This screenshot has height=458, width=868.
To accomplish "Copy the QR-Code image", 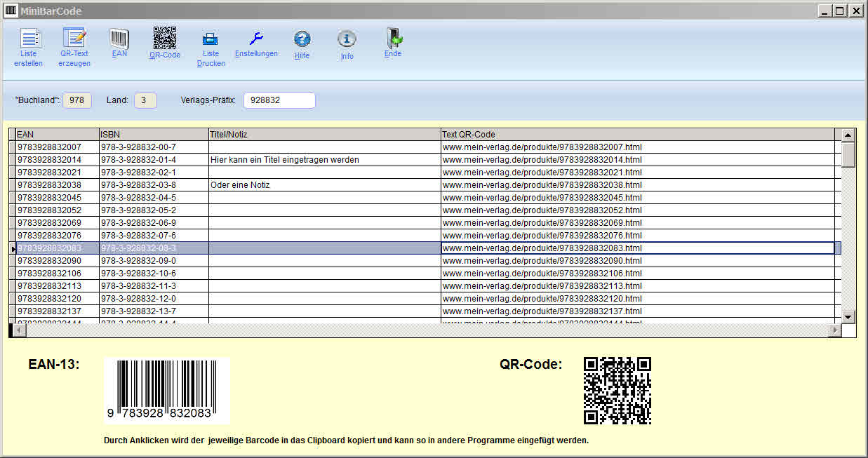I will 617,391.
